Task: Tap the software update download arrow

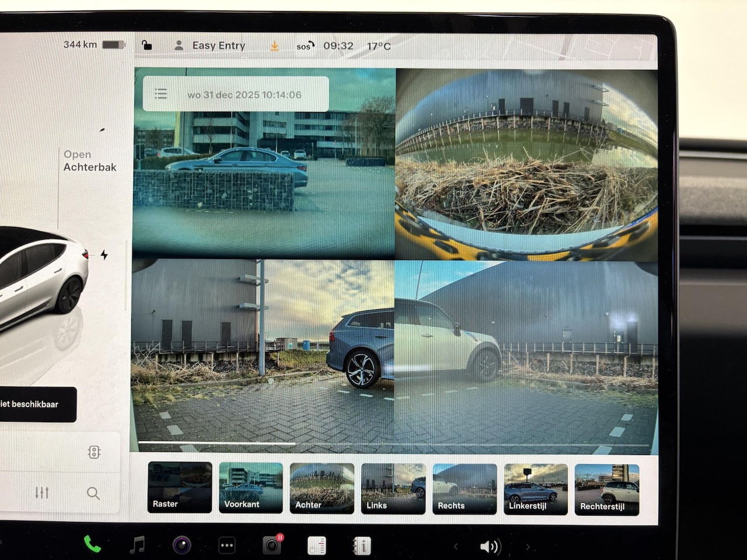Action: coord(274,46)
